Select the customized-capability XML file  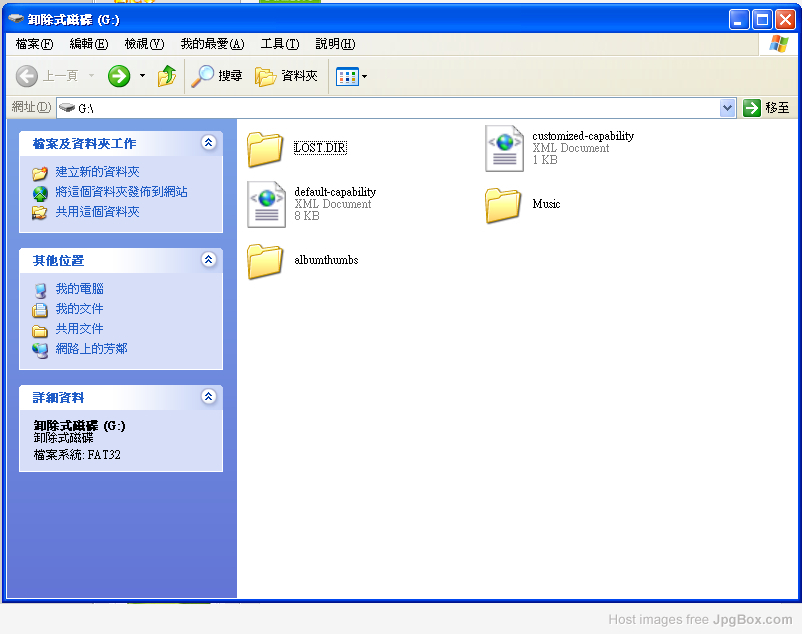504,148
